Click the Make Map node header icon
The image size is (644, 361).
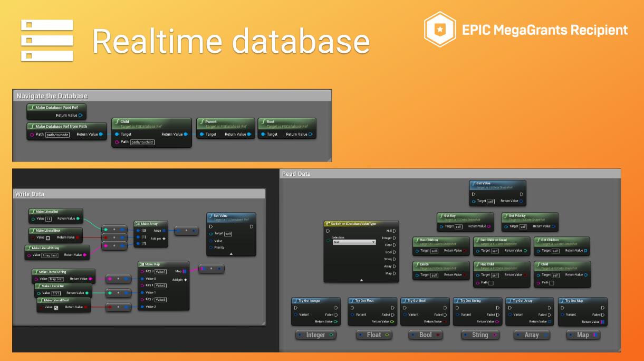[x=142, y=264]
